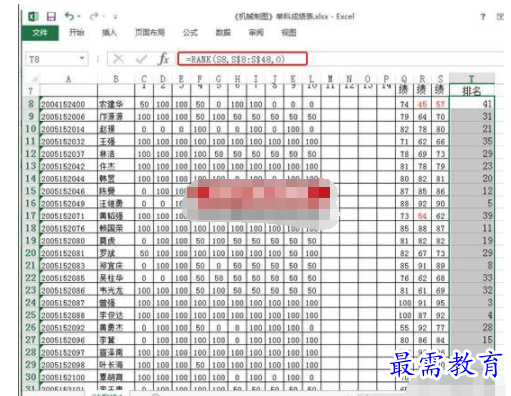Screen dimensions: 511x396
Task: Confirm formula entry with the checkmark icon
Action: pyautogui.click(x=142, y=59)
